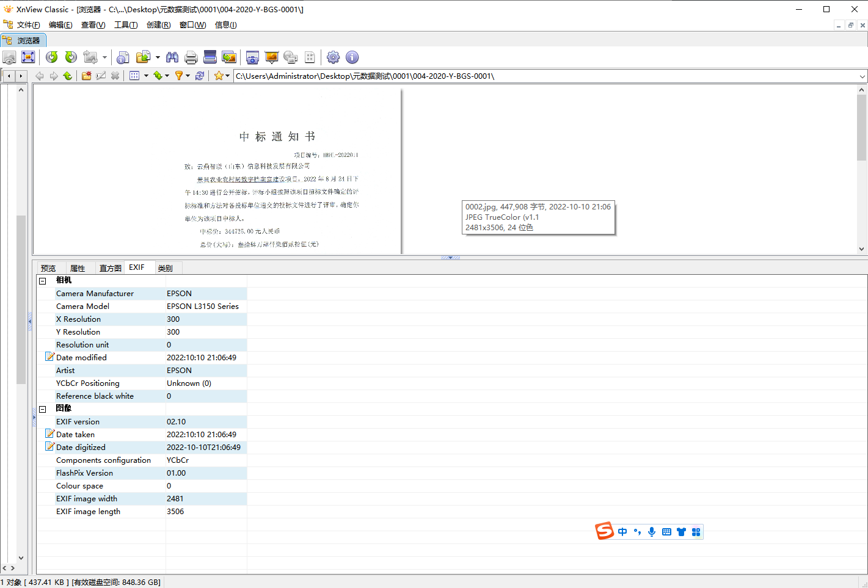This screenshot has width=868, height=588.
Task: Click the printer icon
Action: pyautogui.click(x=191, y=57)
